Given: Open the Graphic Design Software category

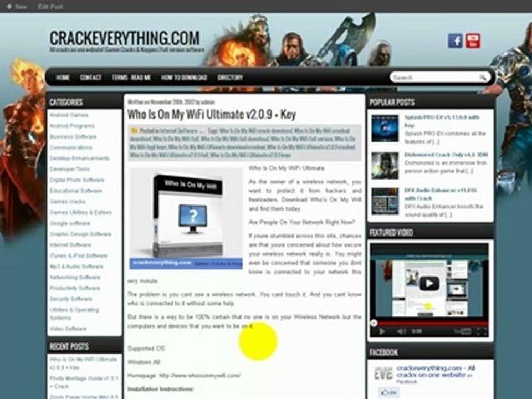Looking at the screenshot, I should pos(80,234).
